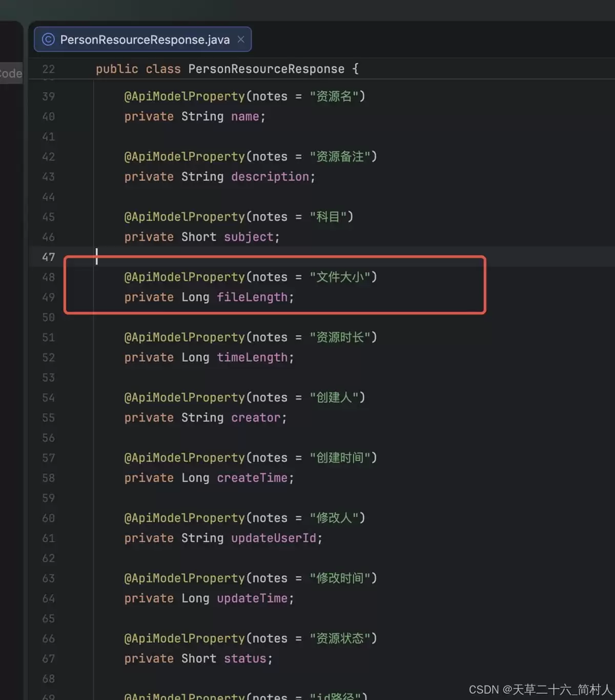615x700 pixels.
Task: Click the annotation with notes "修改人"
Action: tap(244, 518)
